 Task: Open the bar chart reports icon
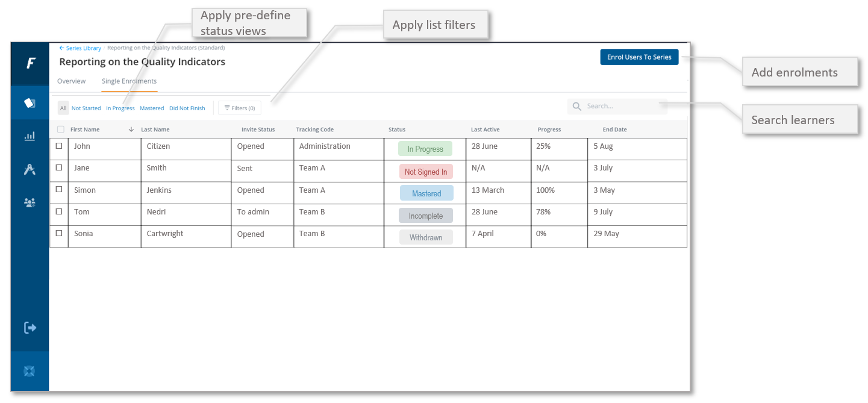30,137
